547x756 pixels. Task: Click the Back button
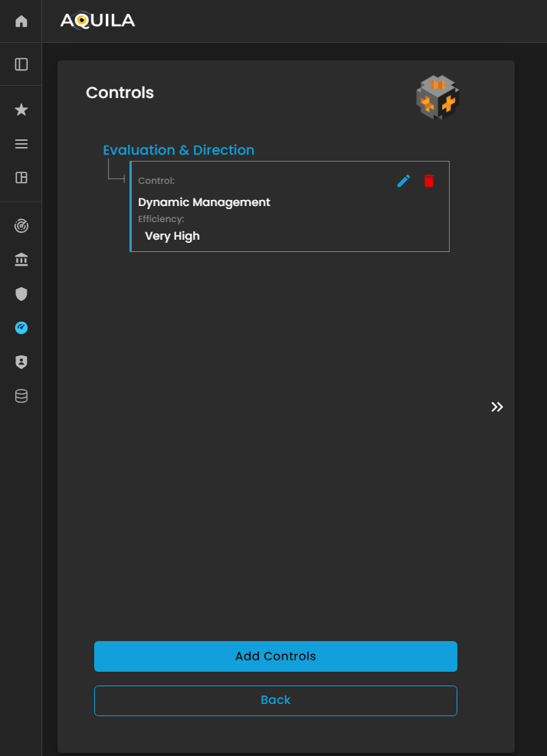tap(276, 700)
